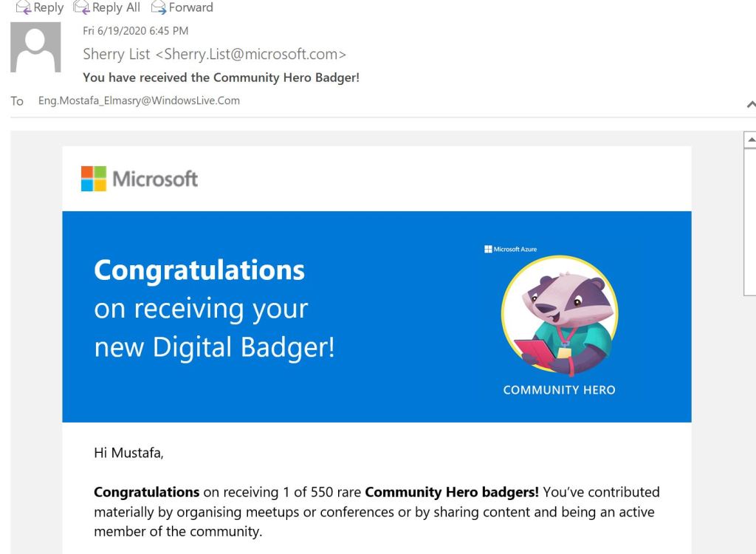Viewport: 756px width, 554px height.
Task: Click "new Digital Badger!" banner text
Action: click(x=214, y=346)
